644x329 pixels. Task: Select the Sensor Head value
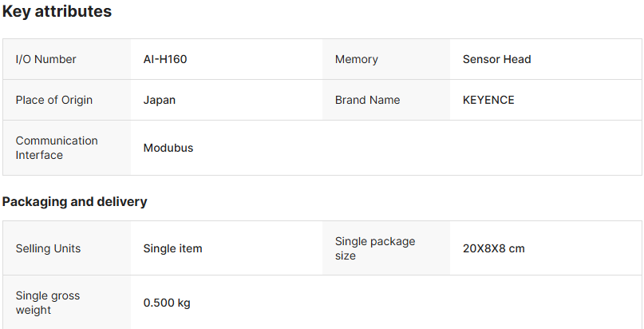tap(496, 59)
